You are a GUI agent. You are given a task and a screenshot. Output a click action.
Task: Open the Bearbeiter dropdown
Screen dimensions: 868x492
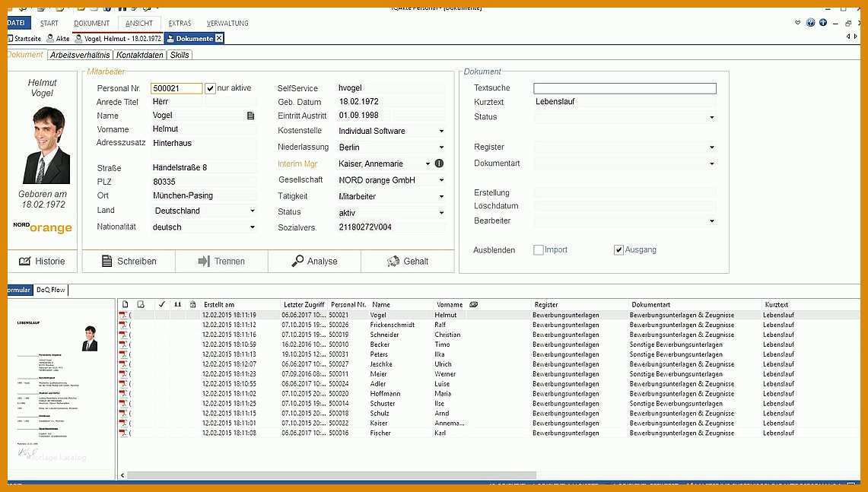pyautogui.click(x=712, y=221)
